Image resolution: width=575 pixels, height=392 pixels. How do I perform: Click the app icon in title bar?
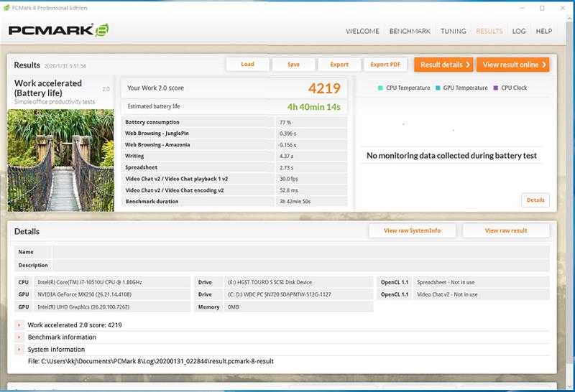click(6, 8)
